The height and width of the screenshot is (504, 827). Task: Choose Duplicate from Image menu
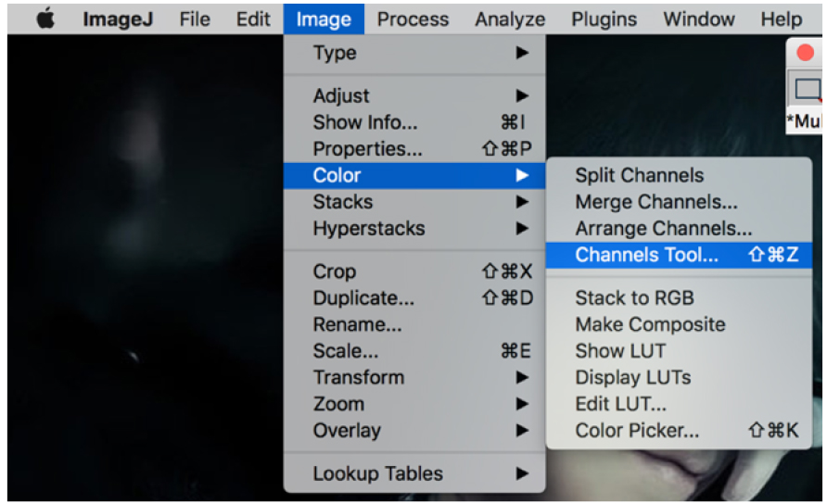[x=414, y=298]
